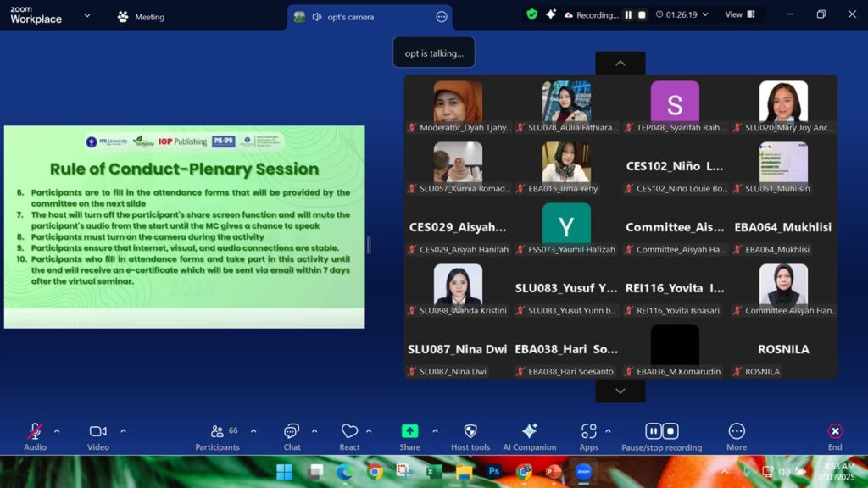Pause the recording from the top bar
Screen dimensions: 868x488
pos(628,14)
